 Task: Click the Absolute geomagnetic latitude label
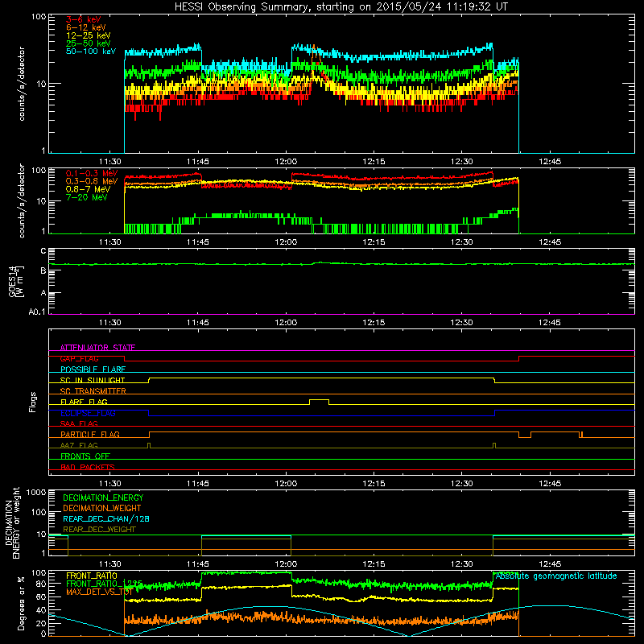[556, 576]
